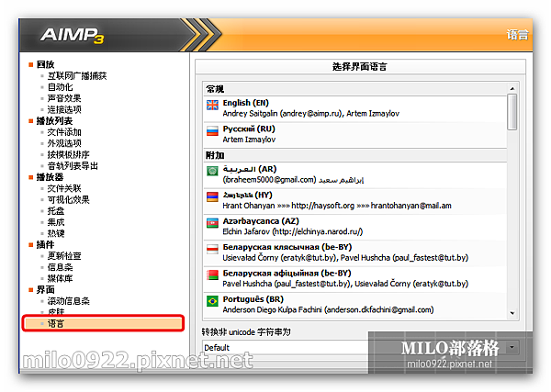
Task: Open 信息条 settings page
Action: click(60, 267)
